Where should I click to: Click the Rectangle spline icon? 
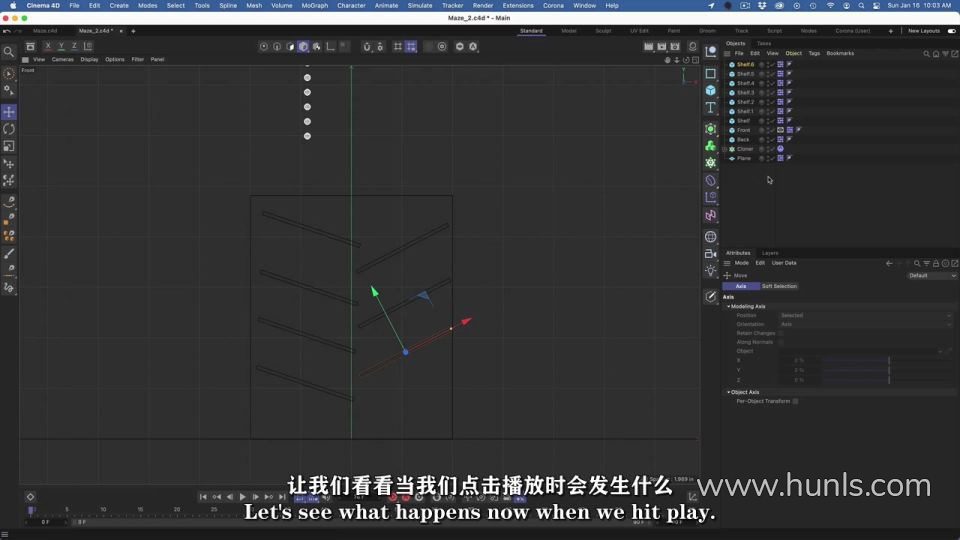pos(710,73)
